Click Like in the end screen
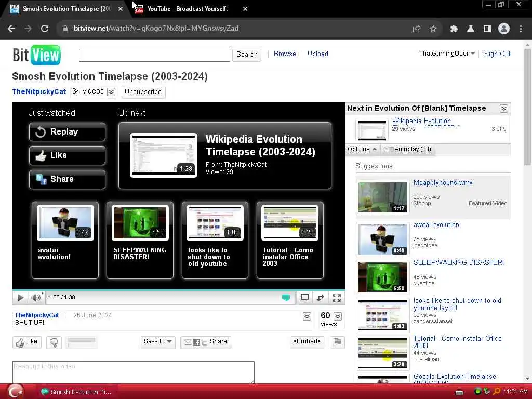The width and height of the screenshot is (532, 399). [x=67, y=155]
